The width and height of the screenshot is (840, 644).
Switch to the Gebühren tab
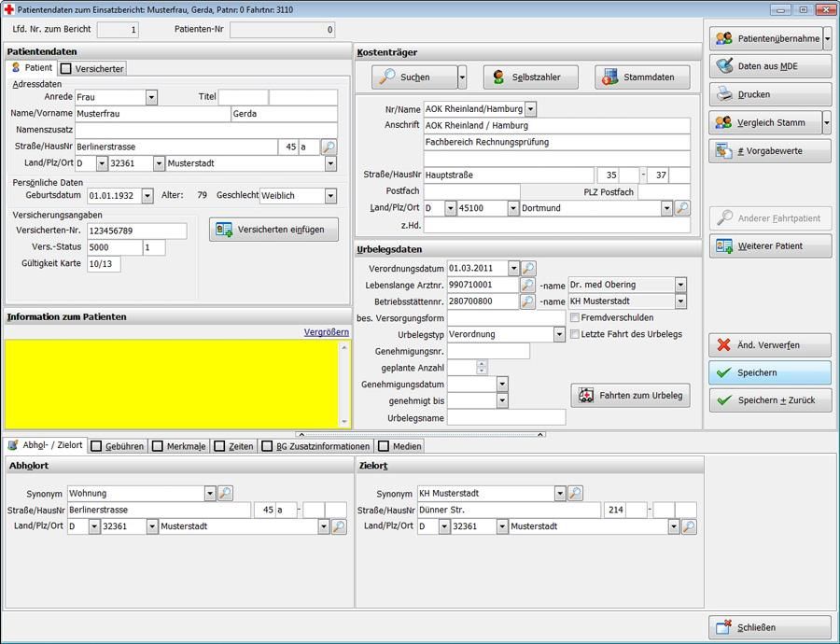click(117, 446)
